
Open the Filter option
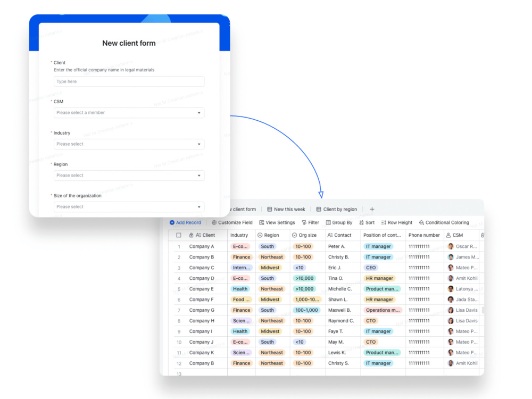(311, 222)
